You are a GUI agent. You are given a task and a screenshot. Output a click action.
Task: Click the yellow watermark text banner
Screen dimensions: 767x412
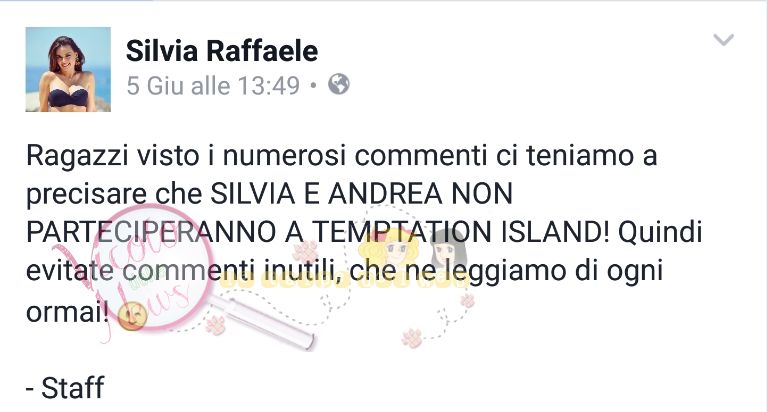345,280
